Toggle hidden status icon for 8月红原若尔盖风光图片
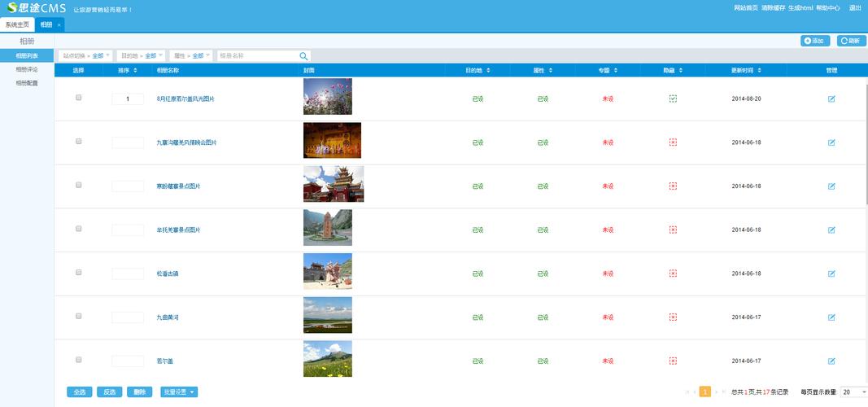Image resolution: width=868 pixels, height=407 pixels. pos(673,98)
